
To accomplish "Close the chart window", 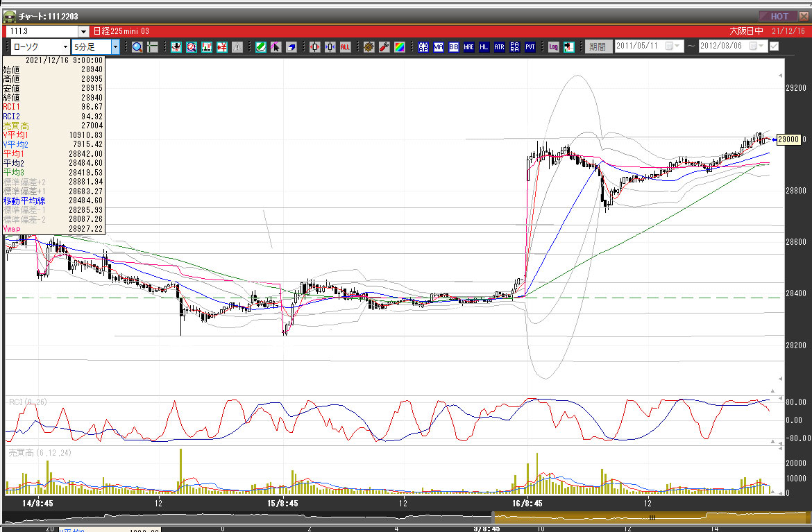I will point(804,16).
